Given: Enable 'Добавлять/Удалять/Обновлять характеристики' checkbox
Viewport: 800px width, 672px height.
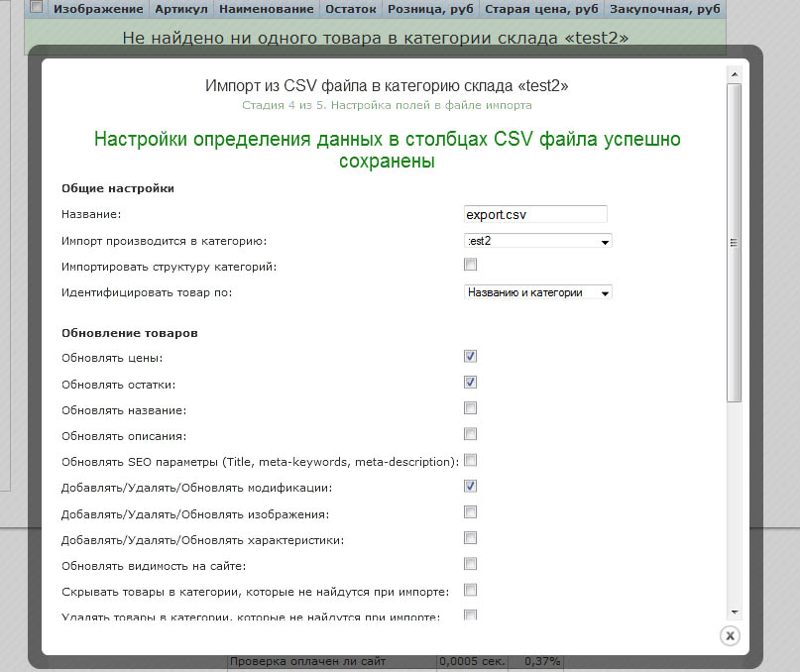Looking at the screenshot, I should point(471,538).
